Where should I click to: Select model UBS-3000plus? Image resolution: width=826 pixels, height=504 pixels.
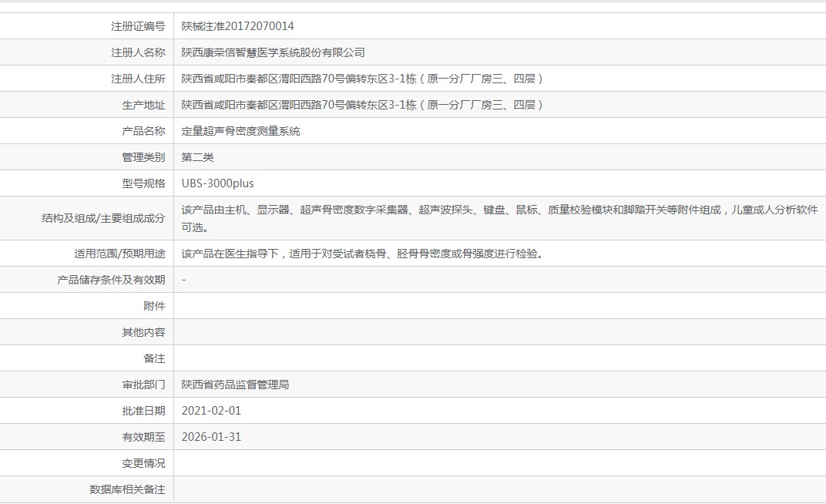217,183
